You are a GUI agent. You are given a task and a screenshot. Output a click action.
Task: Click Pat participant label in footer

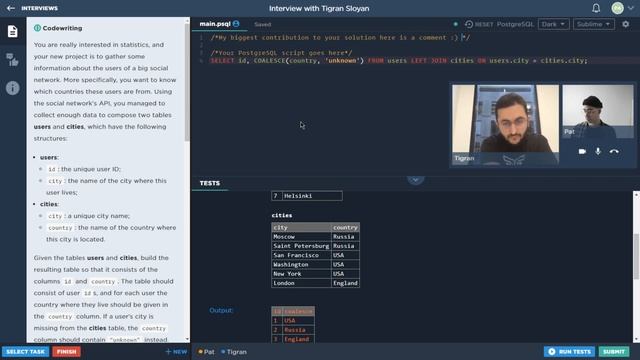[206, 352]
